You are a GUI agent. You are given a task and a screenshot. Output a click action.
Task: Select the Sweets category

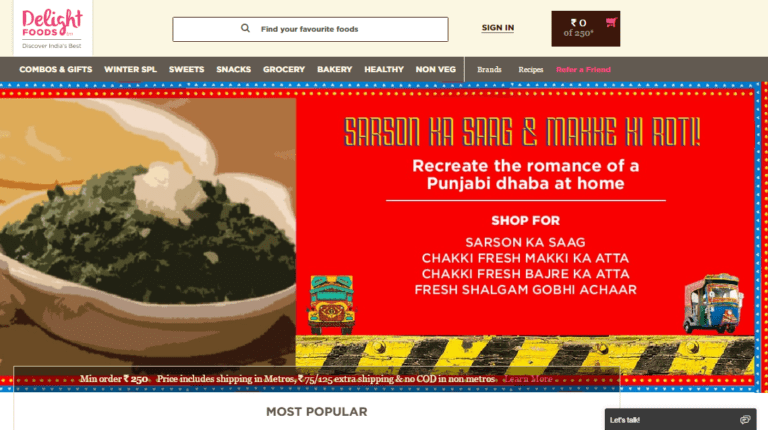(187, 70)
